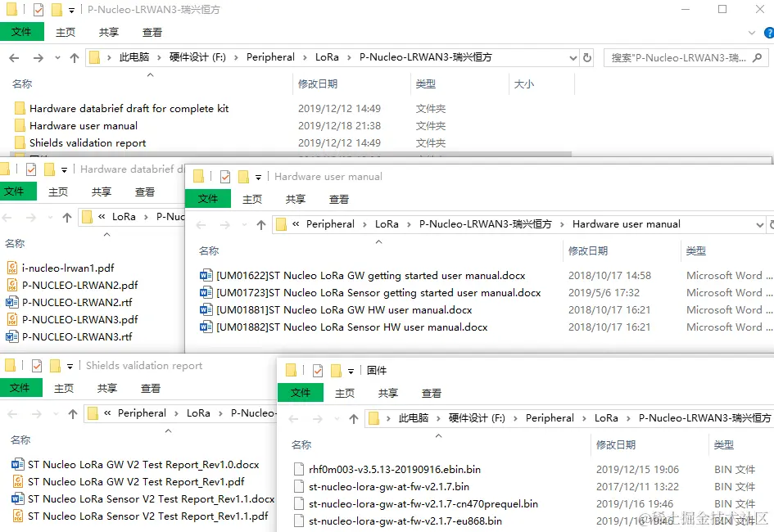The image size is (774, 532).
Task: Click 此电脑 breadcrumb in 固件 window
Action: (x=413, y=418)
